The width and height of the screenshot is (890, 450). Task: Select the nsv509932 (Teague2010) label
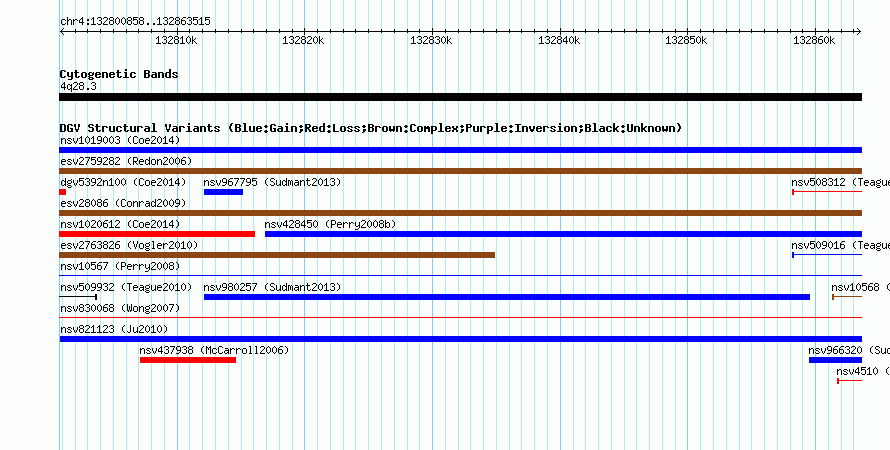point(126,287)
